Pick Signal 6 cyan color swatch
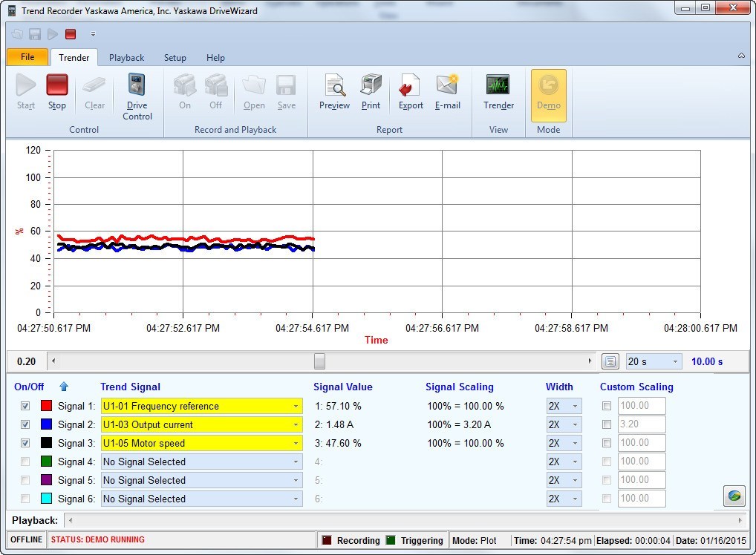This screenshot has height=555, width=756. [x=46, y=499]
